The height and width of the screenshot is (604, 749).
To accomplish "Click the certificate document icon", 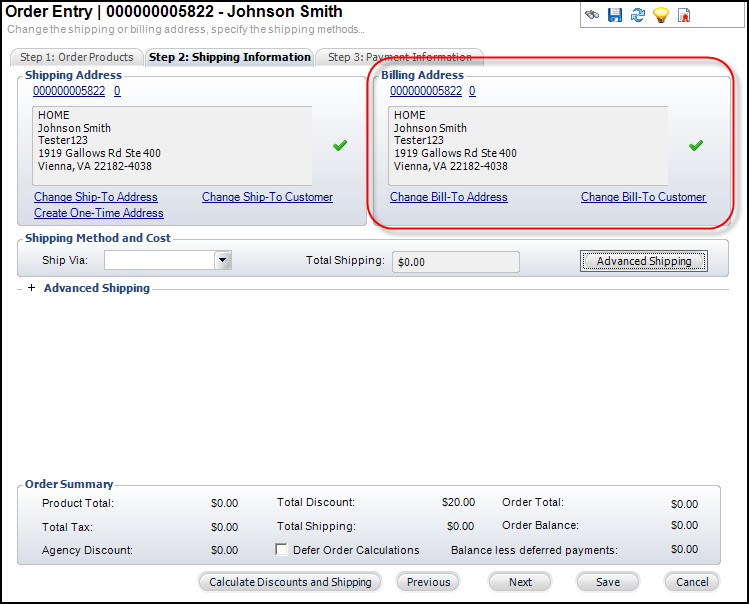I will (684, 15).
